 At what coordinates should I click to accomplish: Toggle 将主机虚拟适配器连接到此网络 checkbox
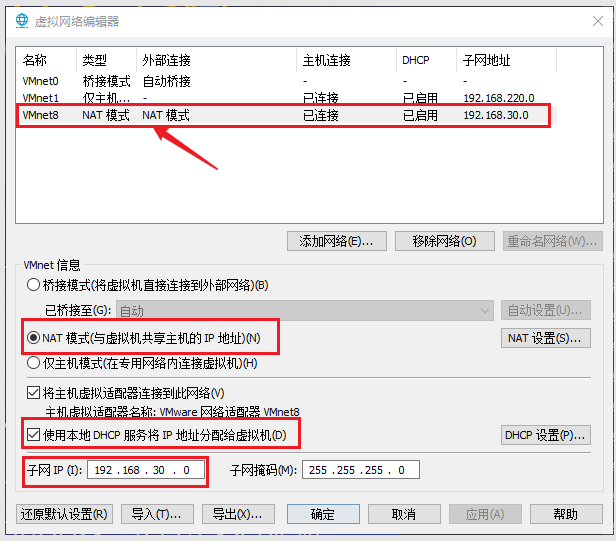(x=33, y=393)
